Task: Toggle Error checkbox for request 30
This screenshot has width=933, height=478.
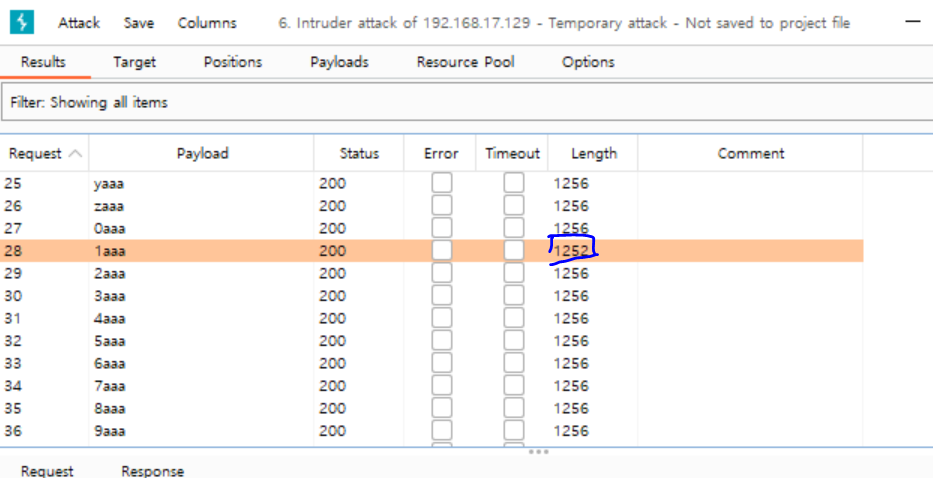Action: coord(442,295)
